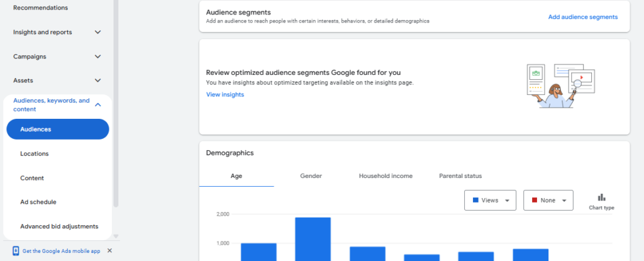The height and width of the screenshot is (261, 644).
Task: Open Content in the sidebar
Action: tap(32, 178)
